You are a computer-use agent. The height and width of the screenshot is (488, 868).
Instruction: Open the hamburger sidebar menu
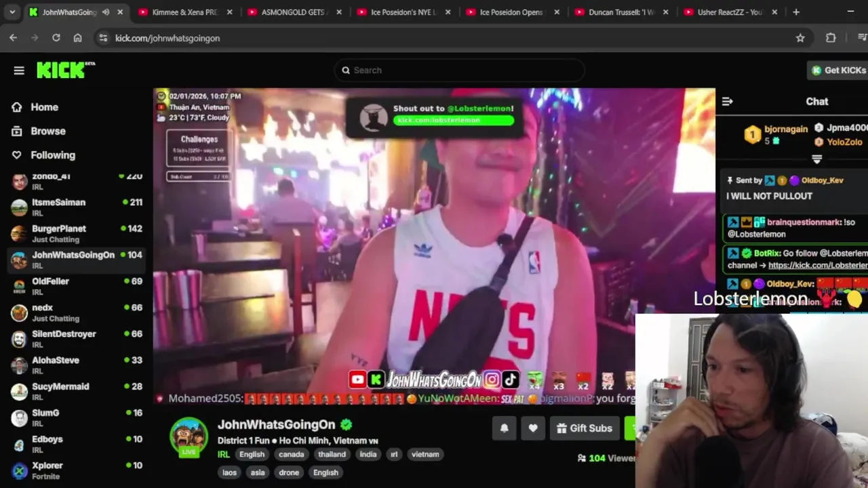(x=19, y=70)
